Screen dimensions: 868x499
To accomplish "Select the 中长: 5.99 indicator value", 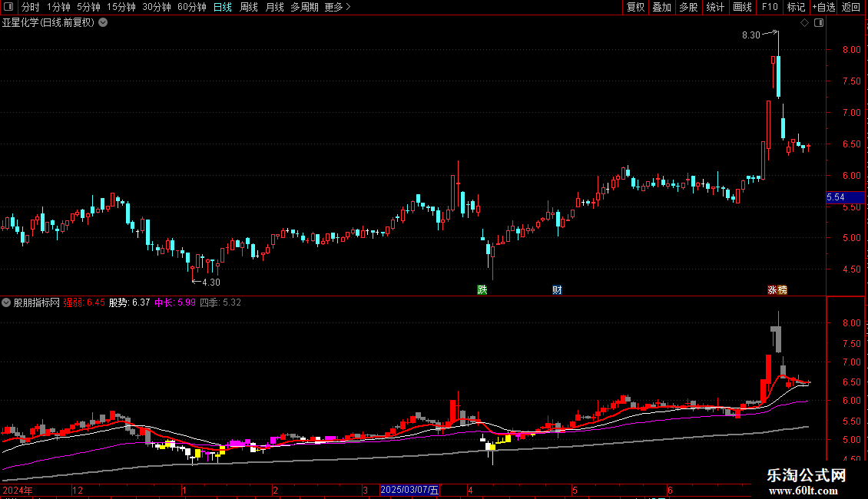I will coord(175,302).
